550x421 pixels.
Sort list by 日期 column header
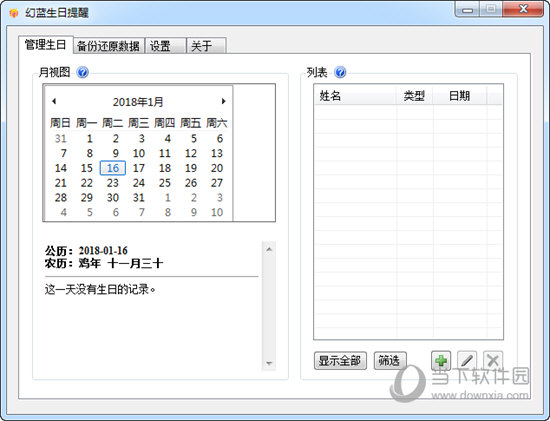click(460, 95)
